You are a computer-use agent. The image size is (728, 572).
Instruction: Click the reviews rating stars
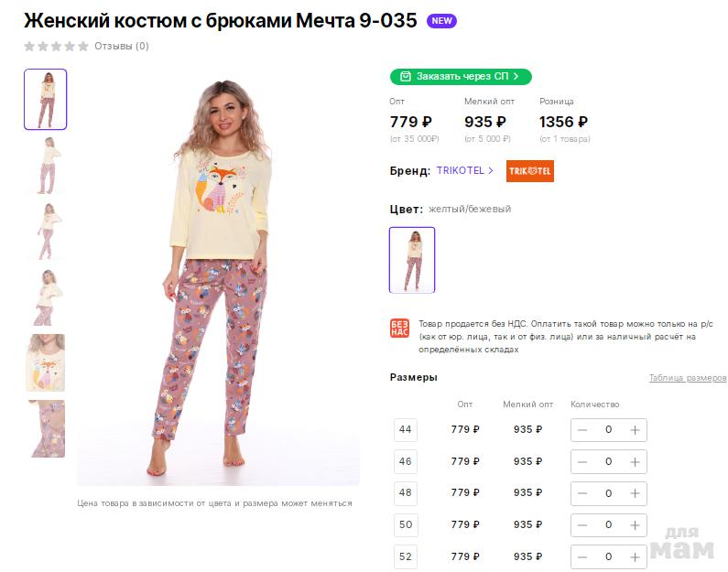56,46
